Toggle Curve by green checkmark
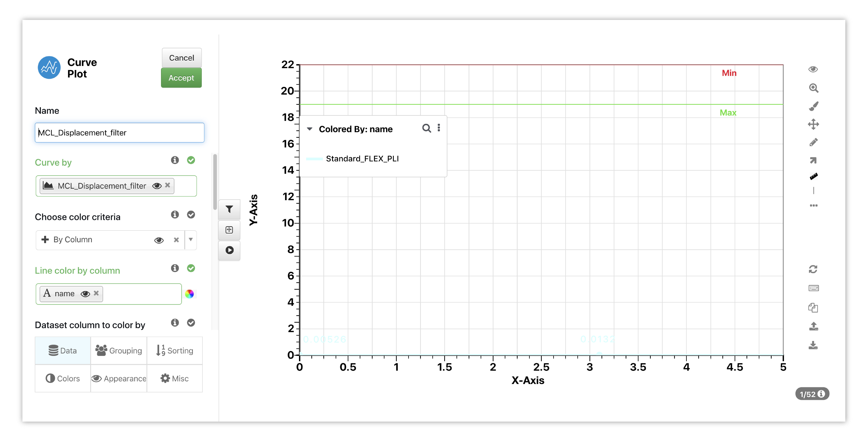This screenshot has width=868, height=441. point(191,160)
